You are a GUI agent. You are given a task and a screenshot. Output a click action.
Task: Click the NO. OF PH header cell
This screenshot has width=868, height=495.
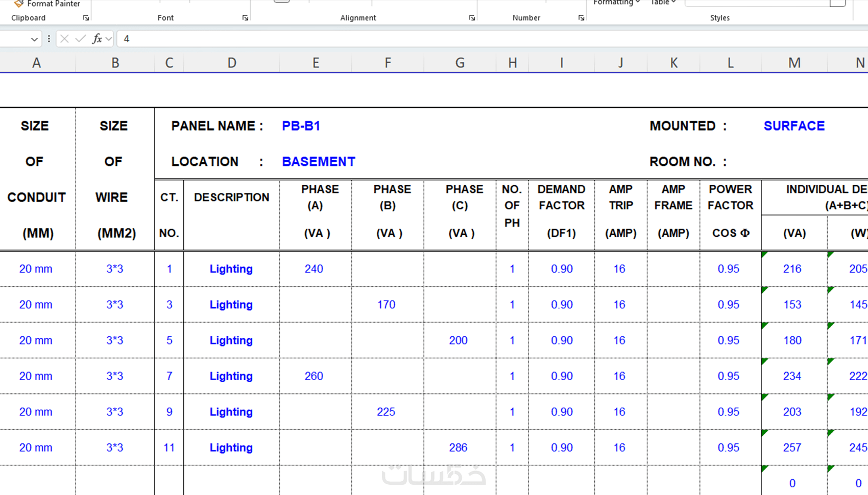(x=512, y=215)
